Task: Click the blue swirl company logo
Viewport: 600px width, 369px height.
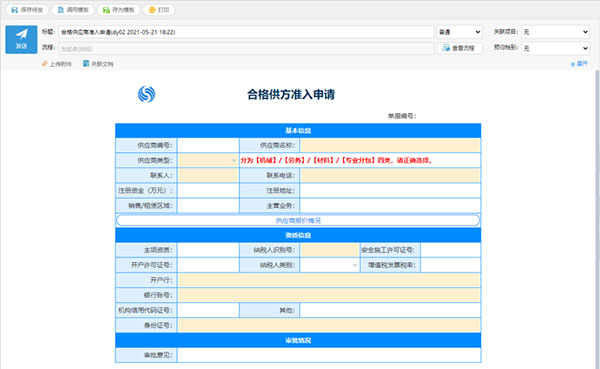Action: pyautogui.click(x=146, y=94)
